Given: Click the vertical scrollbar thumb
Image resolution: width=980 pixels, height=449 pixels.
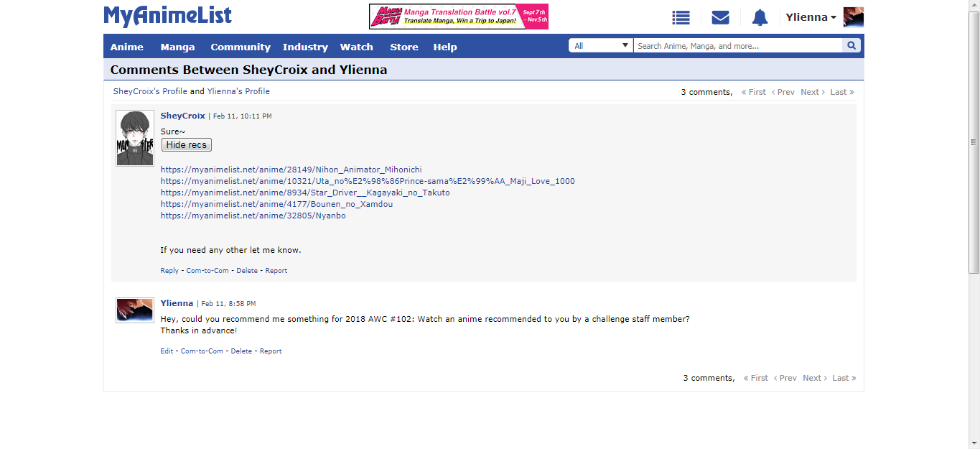Looking at the screenshot, I should click(974, 142).
